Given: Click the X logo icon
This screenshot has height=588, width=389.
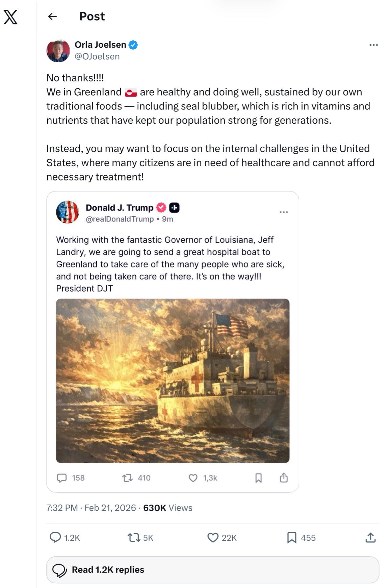Looking at the screenshot, I should tap(10, 17).
